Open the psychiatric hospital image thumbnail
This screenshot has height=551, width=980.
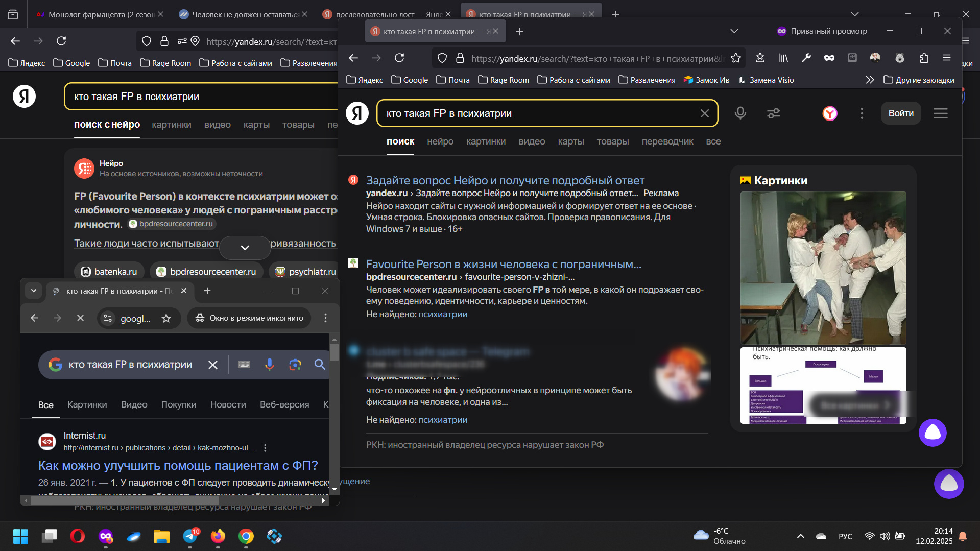click(x=823, y=268)
